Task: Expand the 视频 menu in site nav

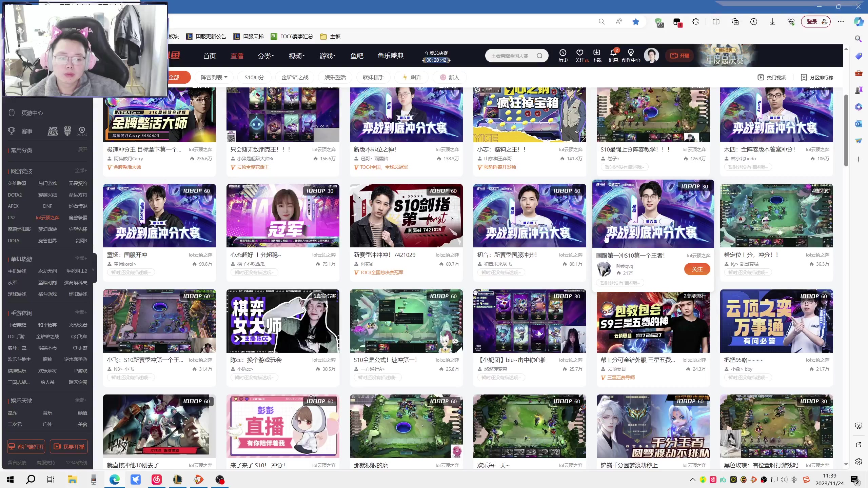Action: (x=296, y=56)
